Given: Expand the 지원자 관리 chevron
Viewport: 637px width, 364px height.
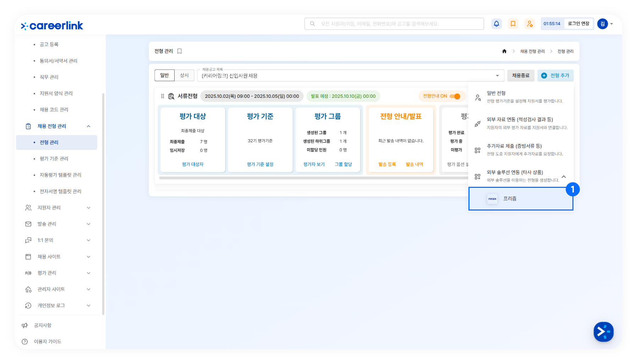Looking at the screenshot, I should [89, 208].
